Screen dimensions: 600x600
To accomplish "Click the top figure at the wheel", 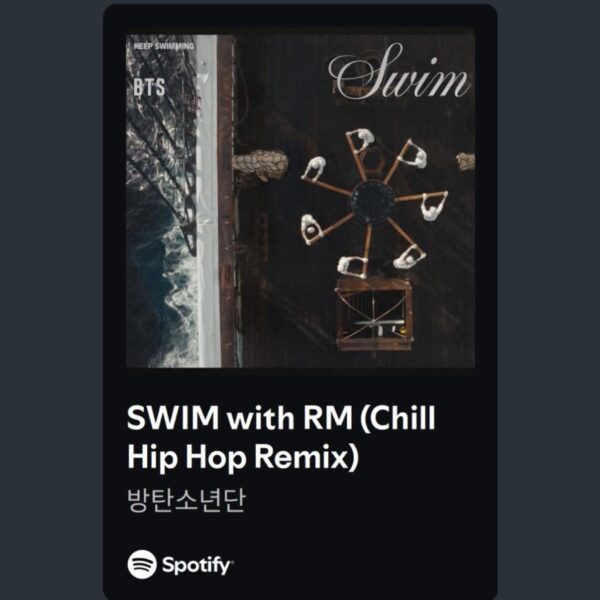I will 362,139.
